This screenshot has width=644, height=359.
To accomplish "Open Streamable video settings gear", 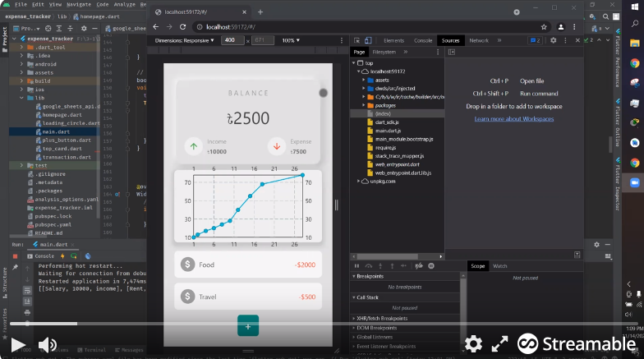I will coord(473,344).
